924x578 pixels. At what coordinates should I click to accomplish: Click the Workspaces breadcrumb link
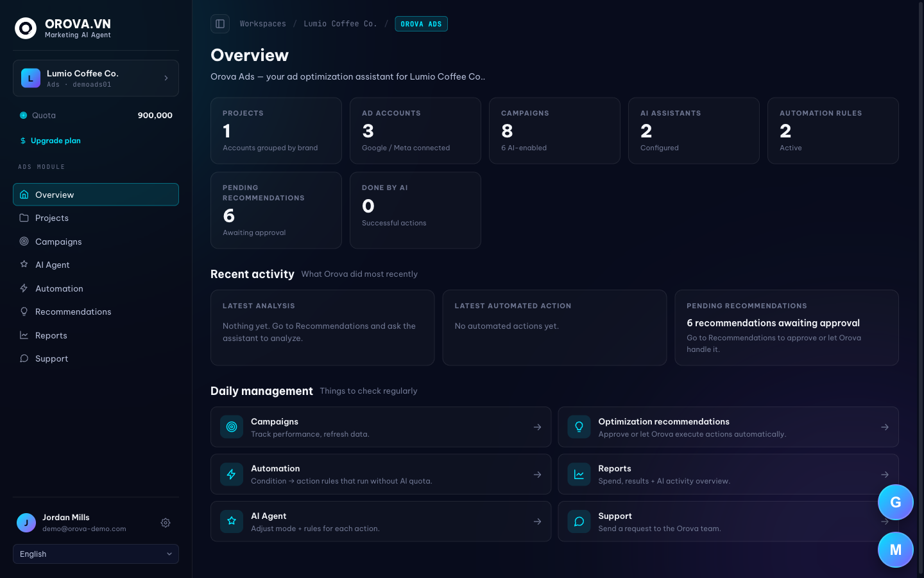pos(263,24)
